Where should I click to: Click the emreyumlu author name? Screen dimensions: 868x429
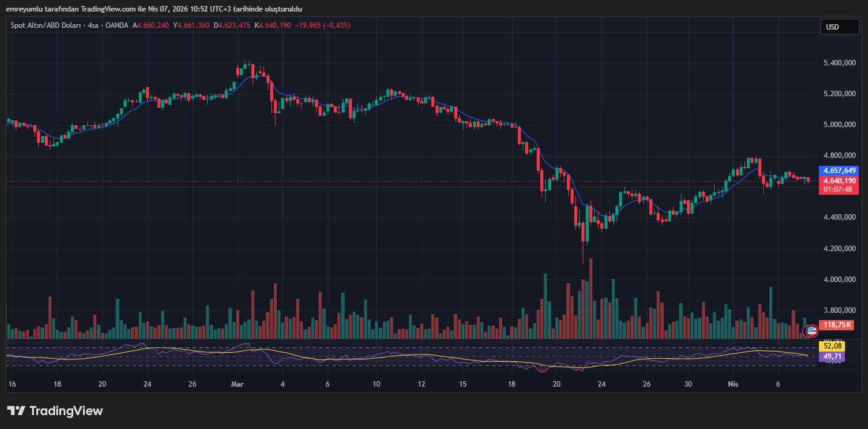pos(25,9)
